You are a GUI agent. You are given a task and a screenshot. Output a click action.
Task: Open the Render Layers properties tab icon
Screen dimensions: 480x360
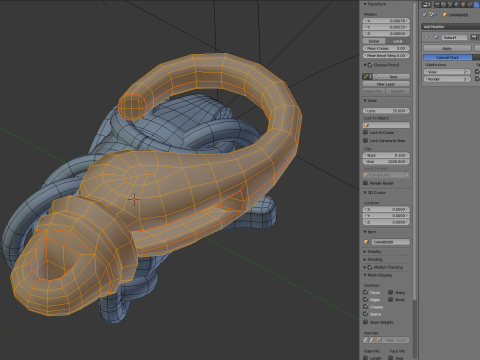tap(444, 5)
